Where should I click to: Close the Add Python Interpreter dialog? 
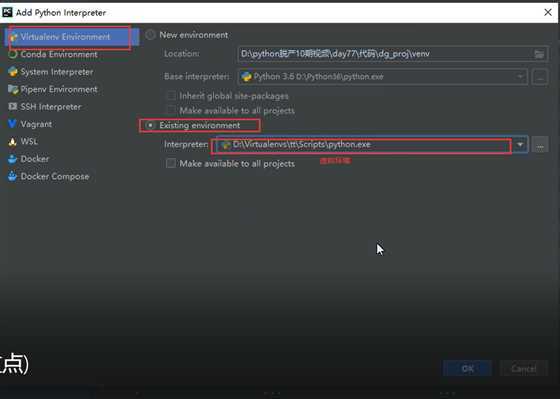point(548,13)
